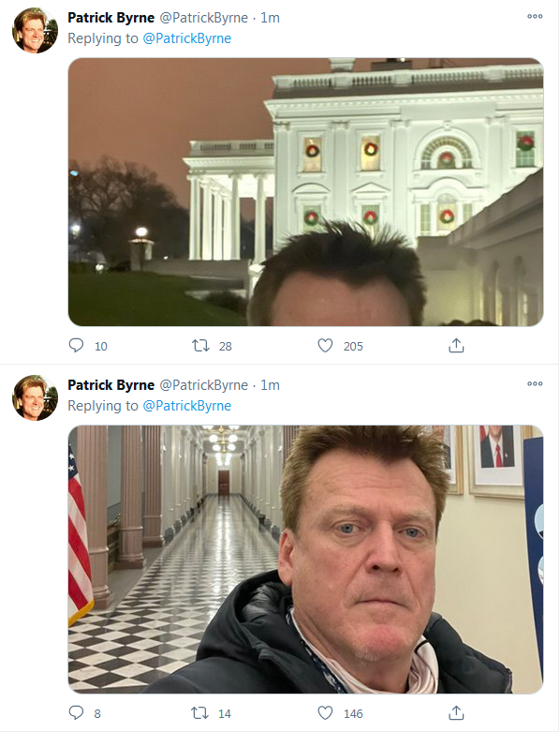Image resolution: width=560 pixels, height=732 pixels.
Task: Retweet the second tweet with hallway selfie
Action: click(200, 713)
